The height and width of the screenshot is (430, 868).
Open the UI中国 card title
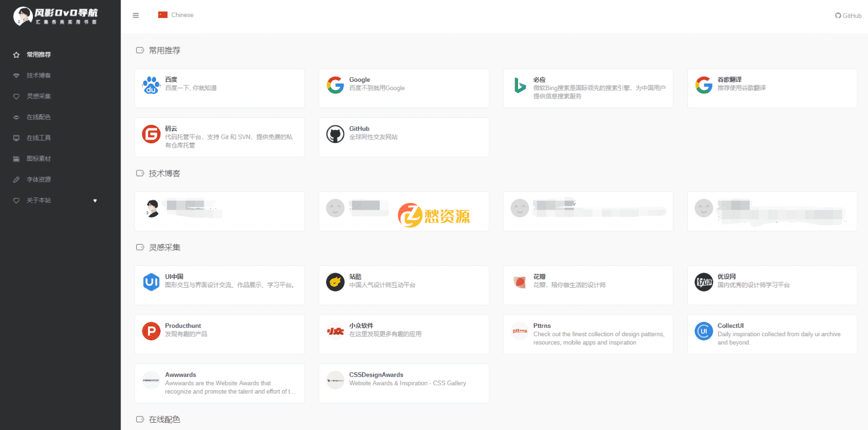click(x=174, y=277)
